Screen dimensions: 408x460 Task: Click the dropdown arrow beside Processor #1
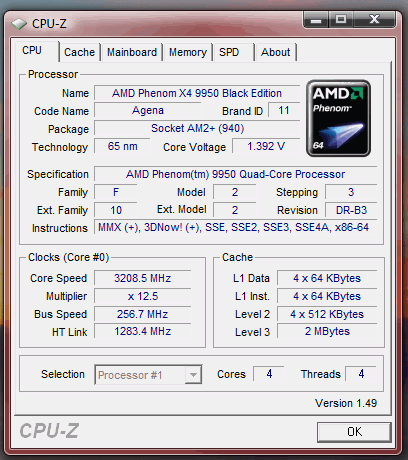click(x=193, y=375)
